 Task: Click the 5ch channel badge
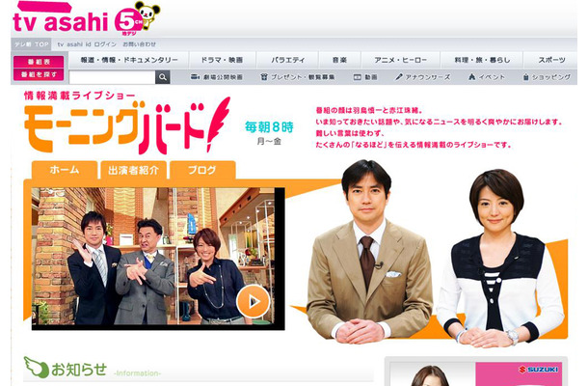[x=128, y=22]
